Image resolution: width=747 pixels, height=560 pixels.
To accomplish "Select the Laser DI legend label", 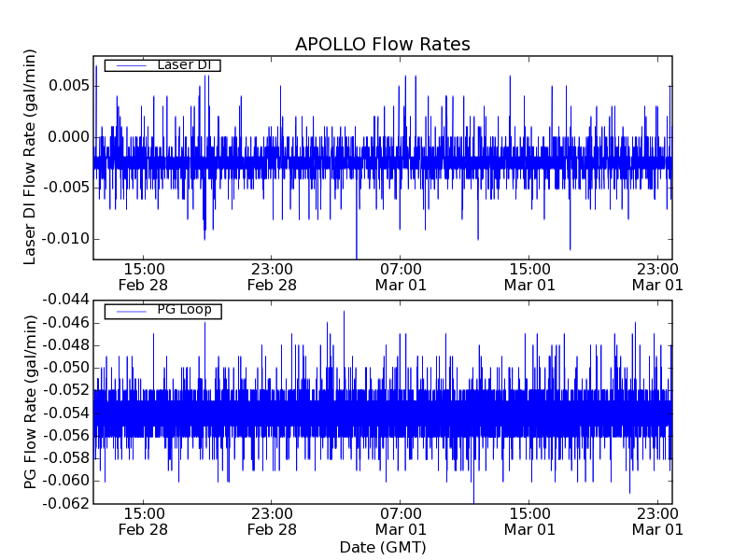I will tap(185, 65).
